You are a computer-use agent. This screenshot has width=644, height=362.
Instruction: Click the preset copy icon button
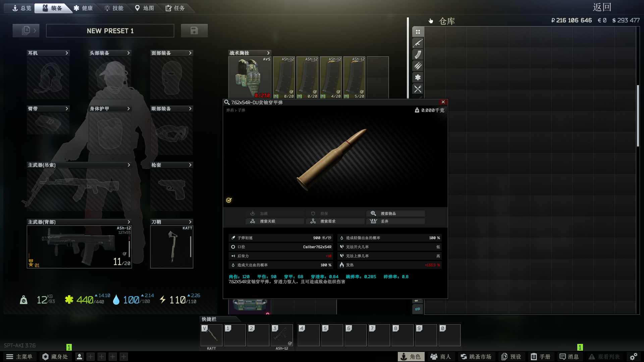[26, 31]
